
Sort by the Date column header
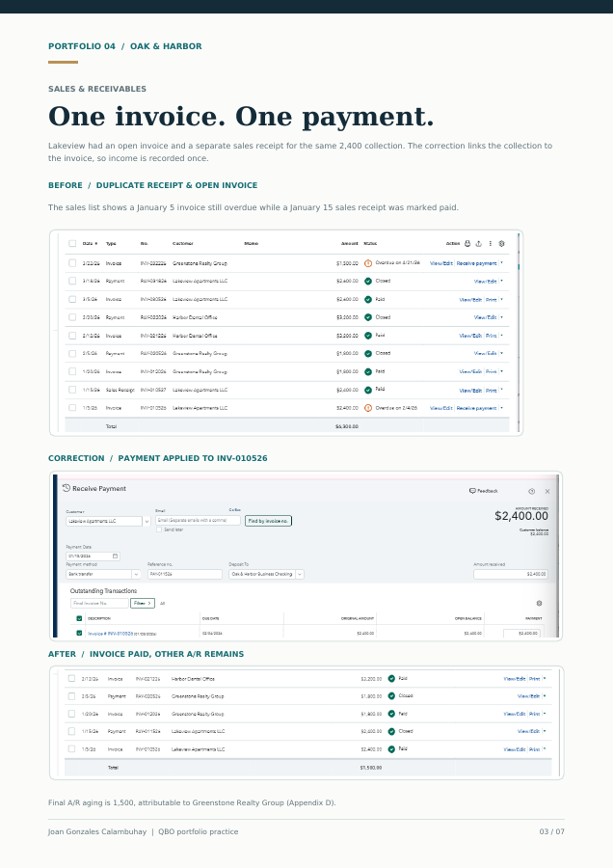pos(91,244)
